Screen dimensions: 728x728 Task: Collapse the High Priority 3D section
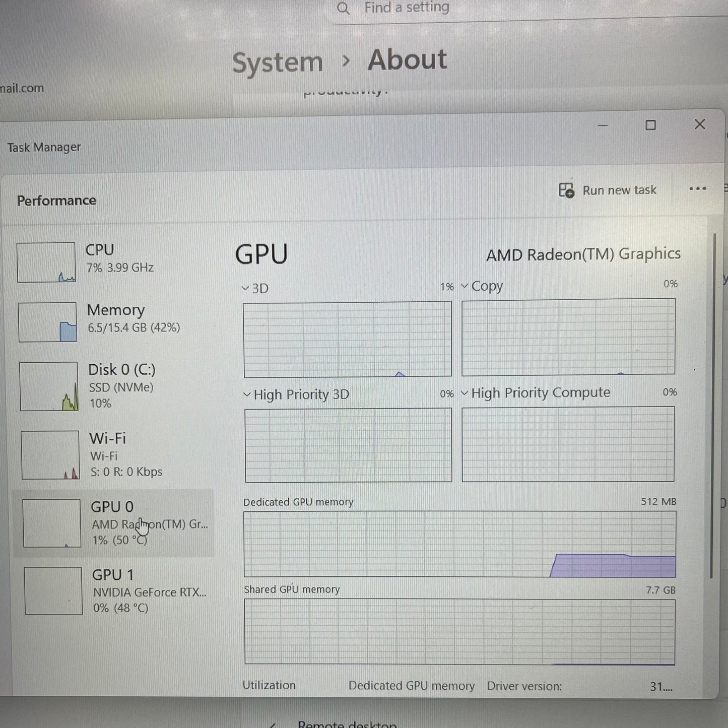pyautogui.click(x=246, y=394)
